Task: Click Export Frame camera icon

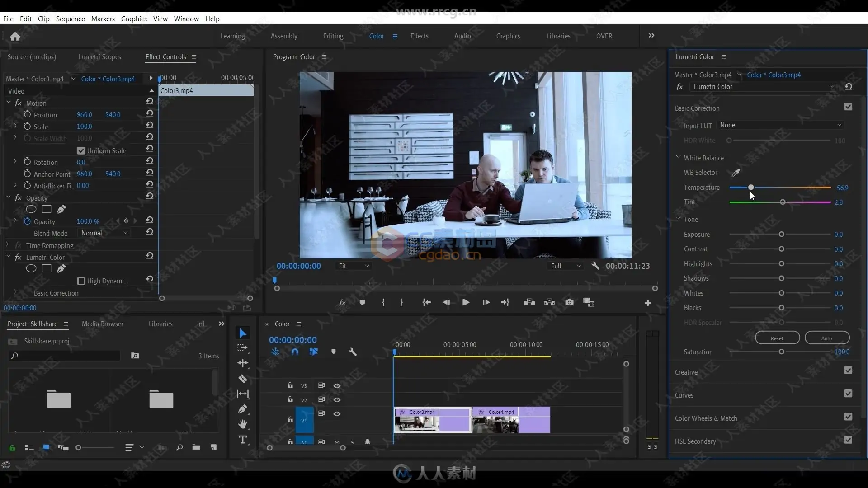Action: pyautogui.click(x=569, y=303)
